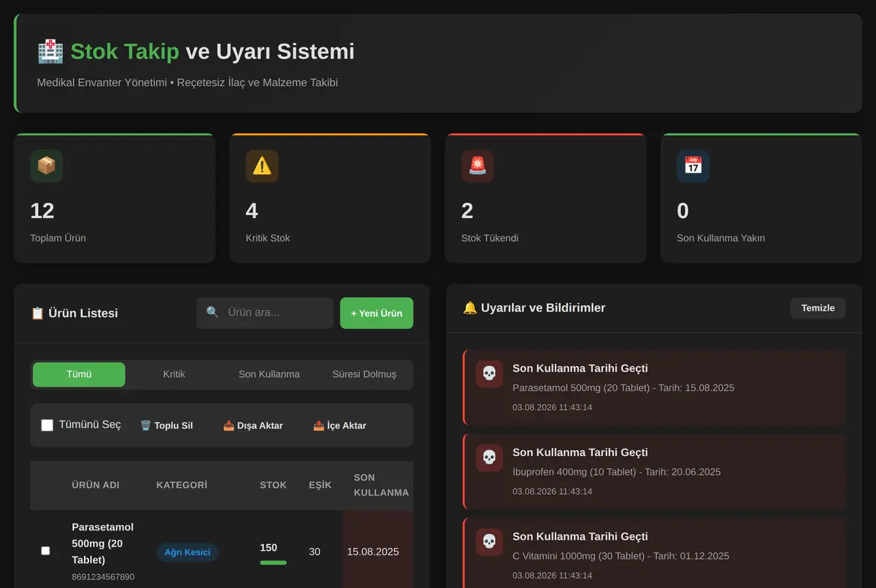Check the Tümünü Seç checkbox
The height and width of the screenshot is (588, 876).
47,425
